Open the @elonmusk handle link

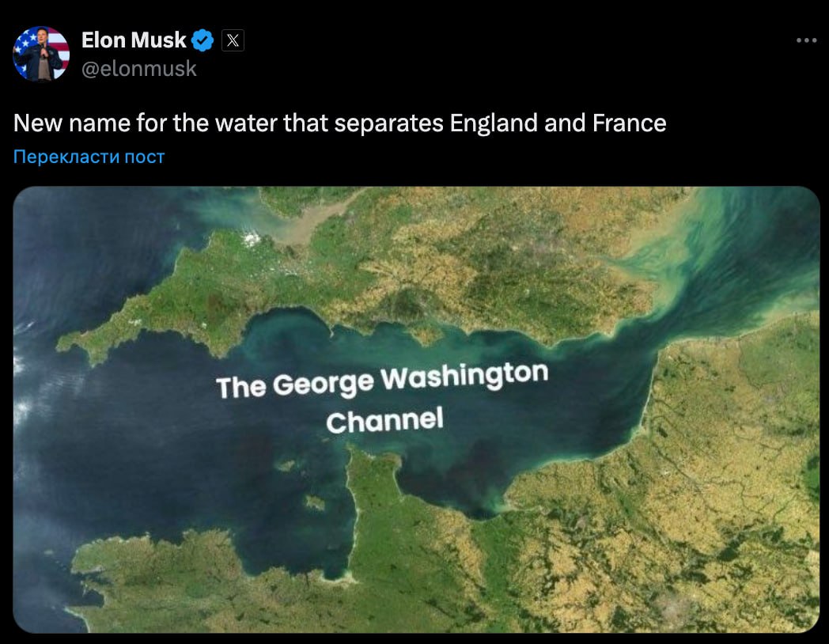click(139, 69)
